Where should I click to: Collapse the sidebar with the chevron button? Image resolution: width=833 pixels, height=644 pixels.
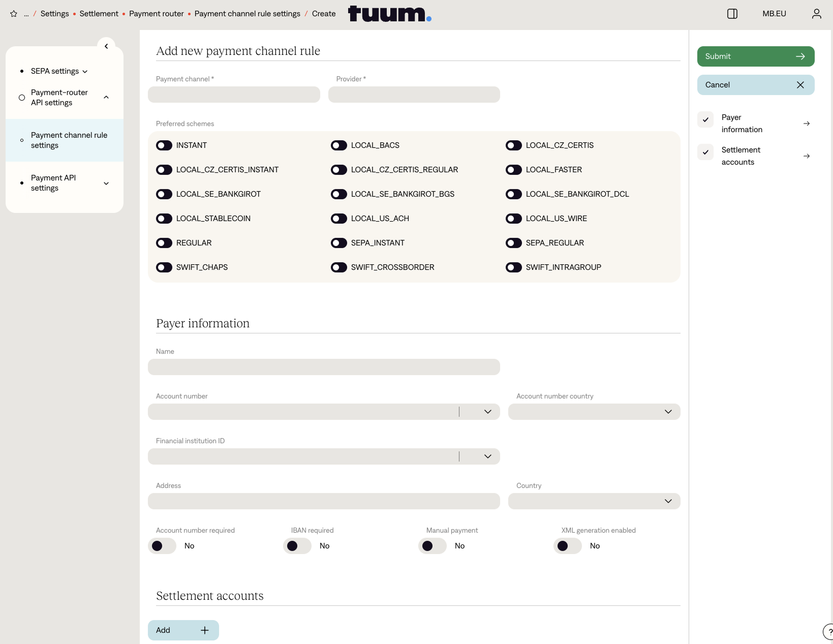[106, 46]
